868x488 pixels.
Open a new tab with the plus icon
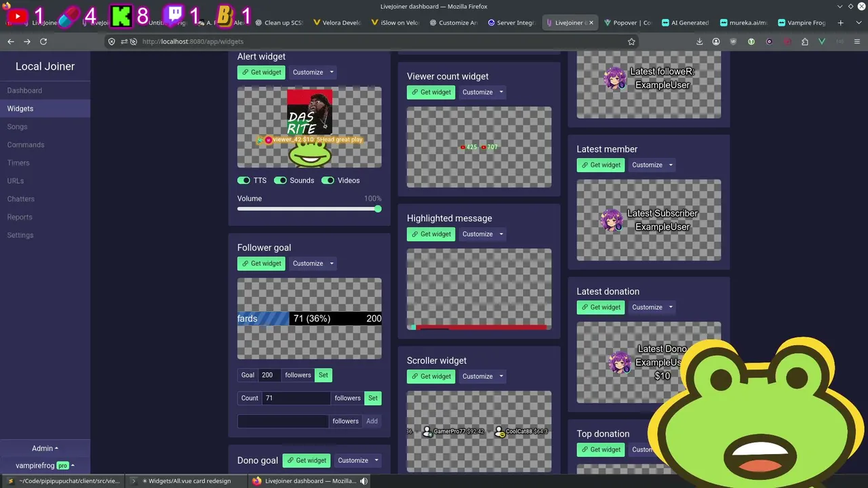point(840,22)
